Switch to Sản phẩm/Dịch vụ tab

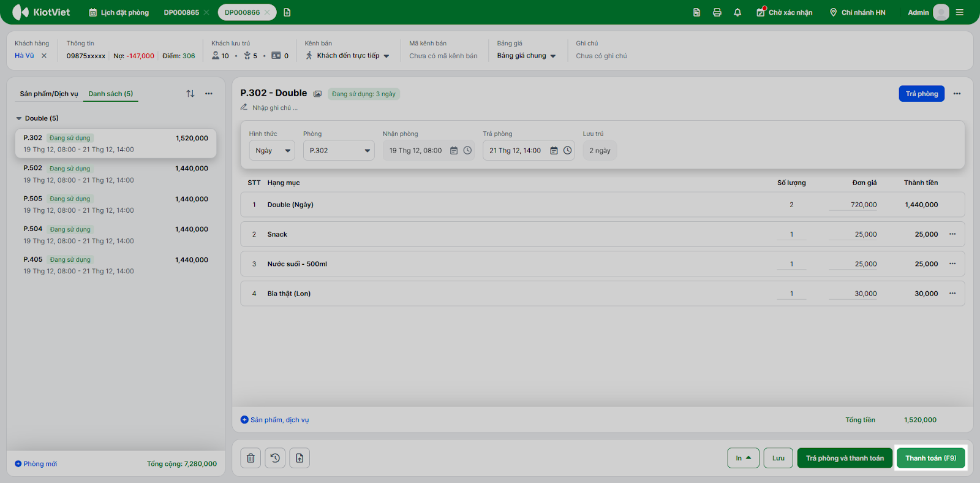49,94
